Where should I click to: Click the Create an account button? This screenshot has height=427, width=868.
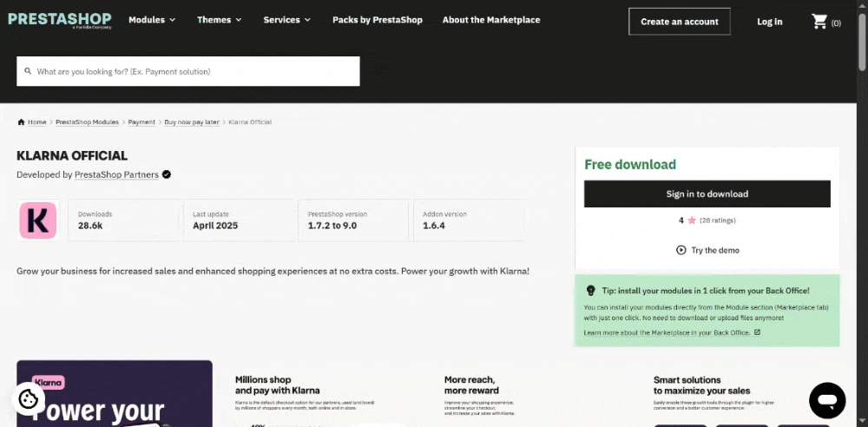(x=680, y=22)
